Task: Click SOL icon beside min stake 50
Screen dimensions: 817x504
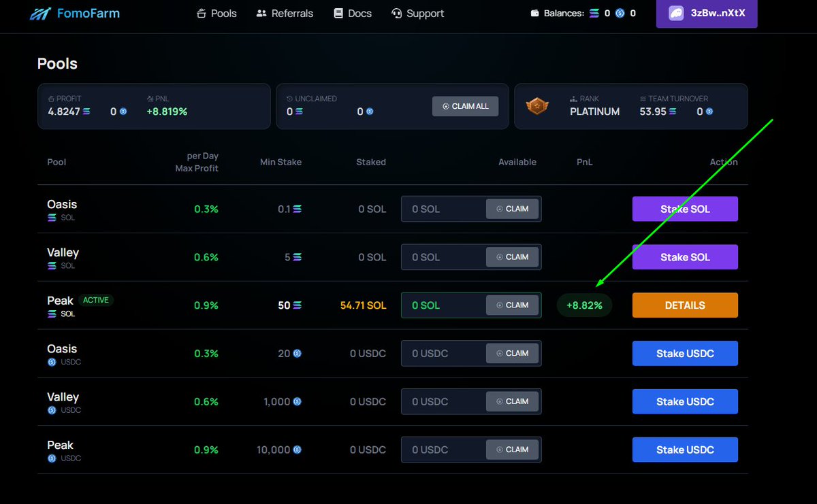Action: coord(298,305)
